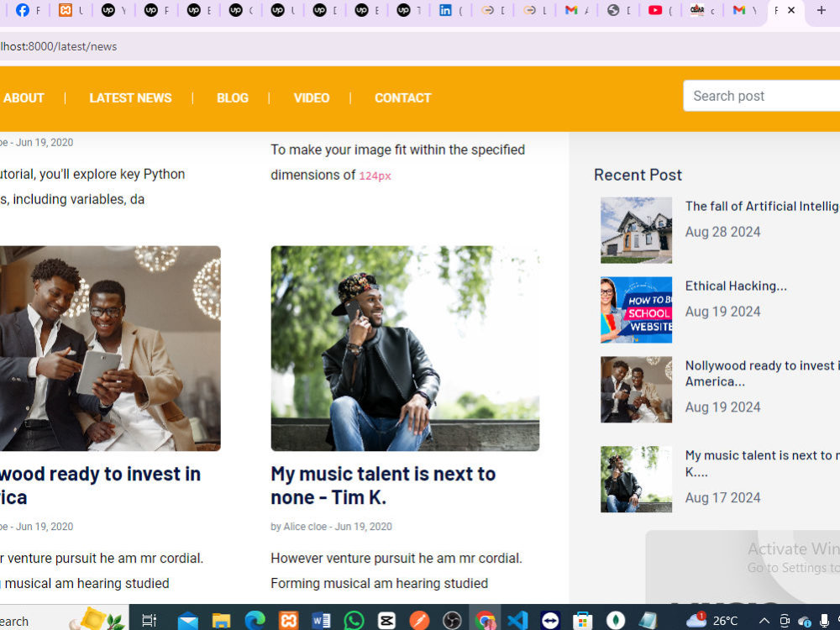Open 'The fall of Artificial Intellig' post link
Screen dimensions: 840x630
(763, 207)
